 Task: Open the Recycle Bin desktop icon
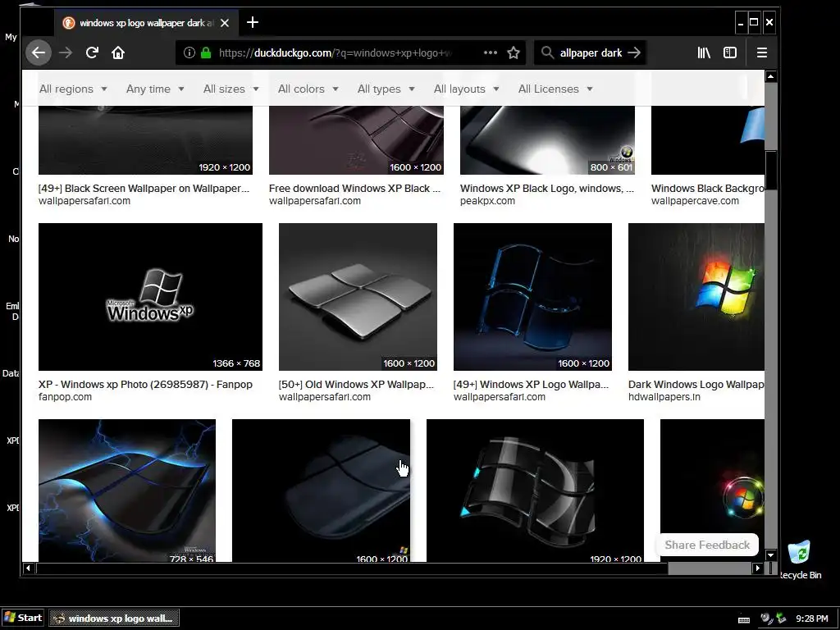coord(800,560)
